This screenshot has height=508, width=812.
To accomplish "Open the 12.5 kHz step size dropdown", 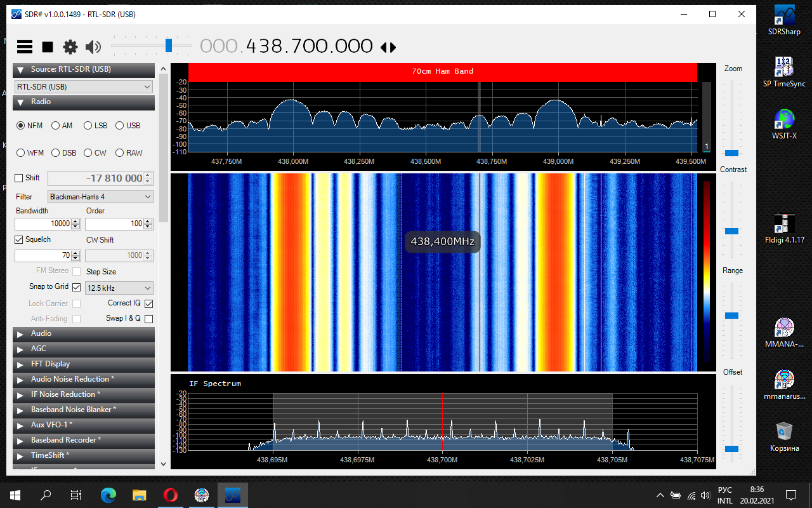I will 119,288.
